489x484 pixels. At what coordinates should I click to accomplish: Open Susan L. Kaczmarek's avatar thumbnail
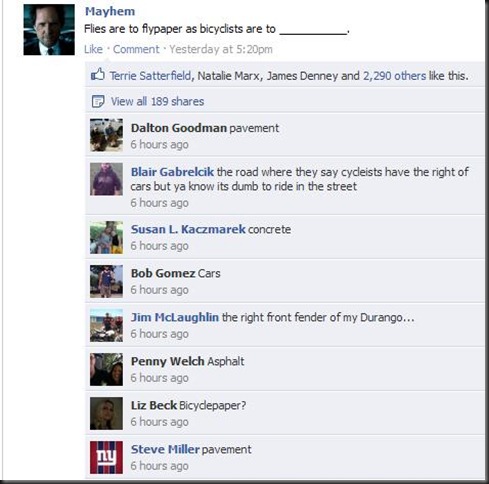[x=106, y=237]
